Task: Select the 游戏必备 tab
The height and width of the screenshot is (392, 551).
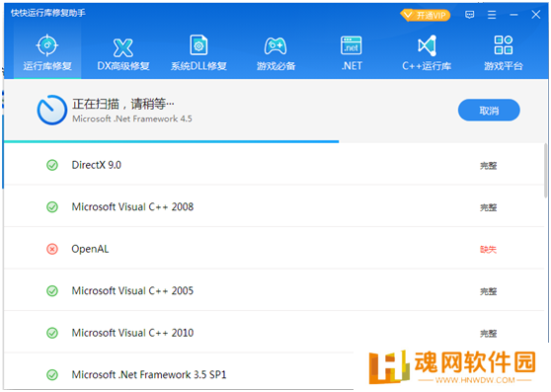Action: click(275, 52)
